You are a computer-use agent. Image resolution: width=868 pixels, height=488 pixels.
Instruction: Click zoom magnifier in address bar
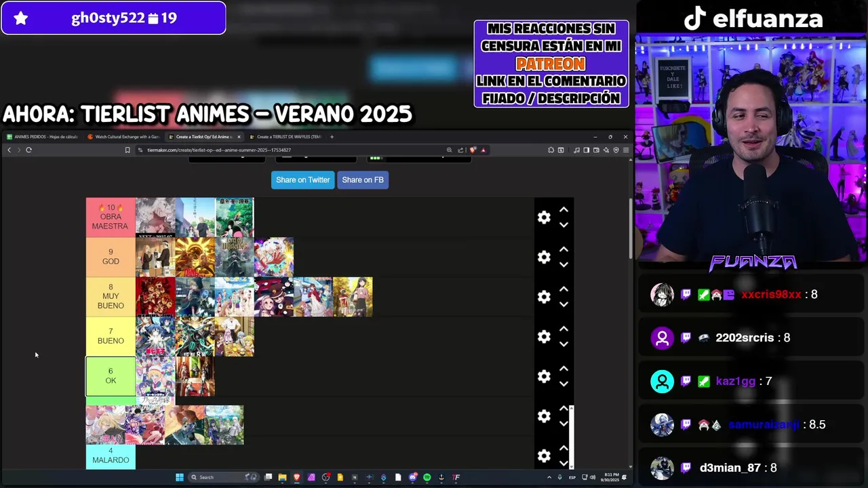click(x=449, y=150)
